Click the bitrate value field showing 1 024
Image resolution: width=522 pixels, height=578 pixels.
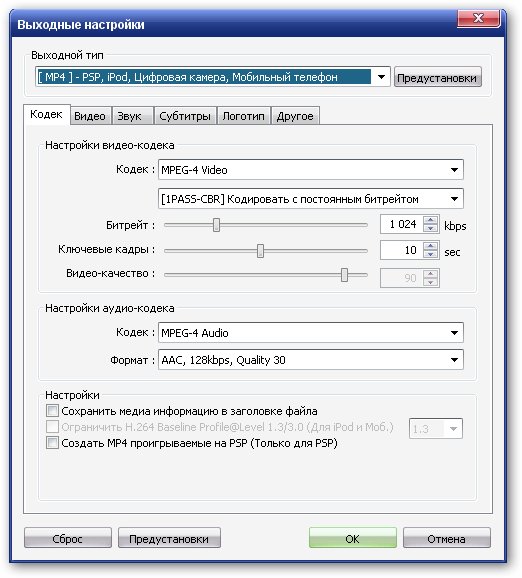point(403,224)
